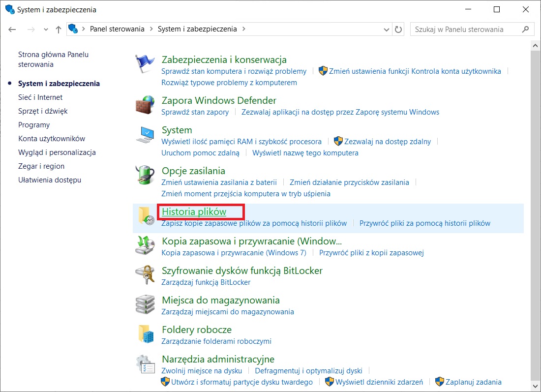Click the refresh button in address bar
This screenshot has width=541, height=392.
pyautogui.click(x=398, y=29)
